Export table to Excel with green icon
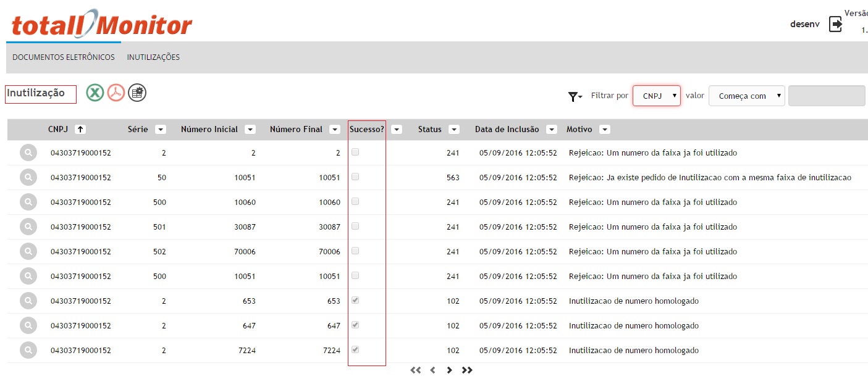868x384 pixels. pyautogui.click(x=95, y=93)
